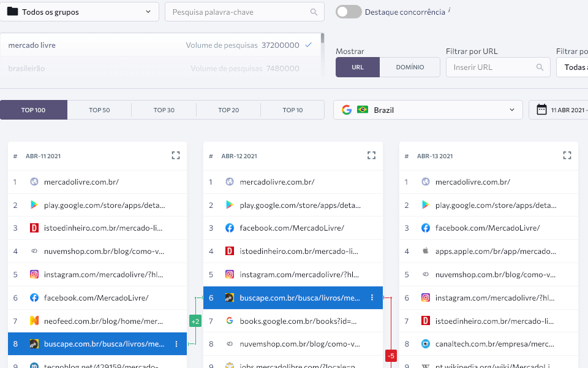Click neofeed favicon in ABR-11 row 7
This screenshot has width=588, height=368.
pos(34,321)
